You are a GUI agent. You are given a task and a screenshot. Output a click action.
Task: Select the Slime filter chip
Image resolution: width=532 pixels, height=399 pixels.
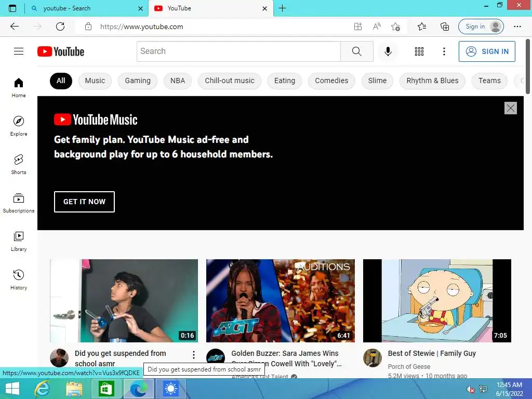pos(377,81)
